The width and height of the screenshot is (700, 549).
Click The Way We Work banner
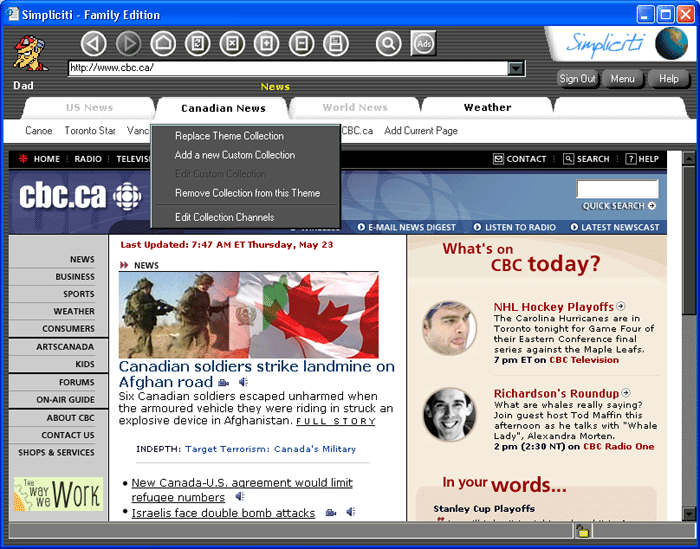58,494
